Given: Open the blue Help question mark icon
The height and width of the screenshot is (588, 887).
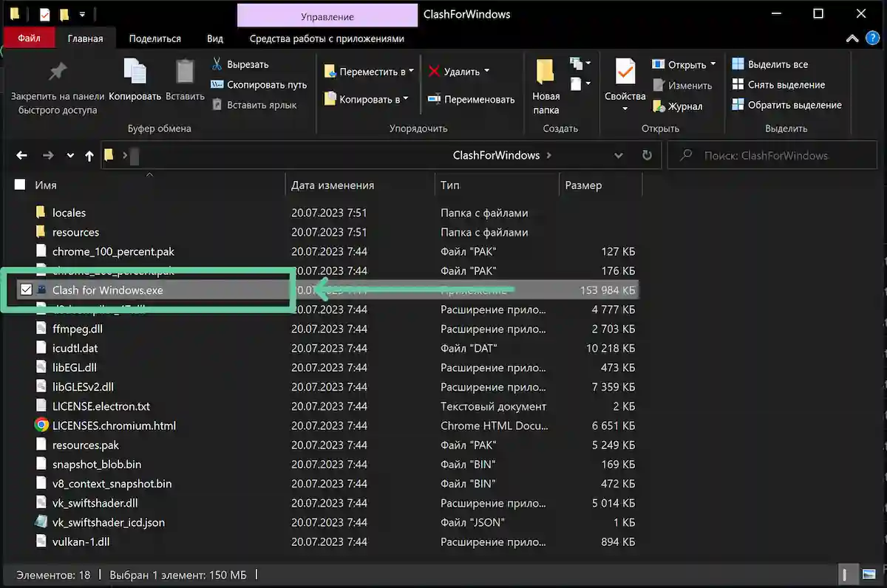Looking at the screenshot, I should [873, 38].
